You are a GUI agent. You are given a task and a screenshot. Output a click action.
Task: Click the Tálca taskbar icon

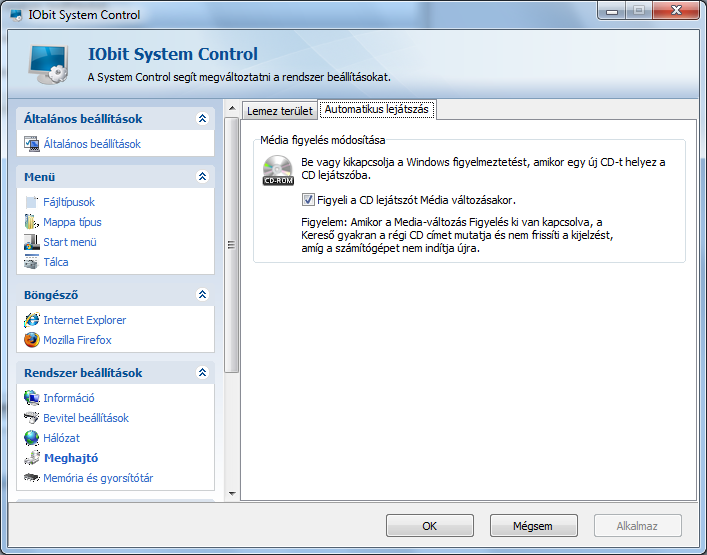coord(32,262)
